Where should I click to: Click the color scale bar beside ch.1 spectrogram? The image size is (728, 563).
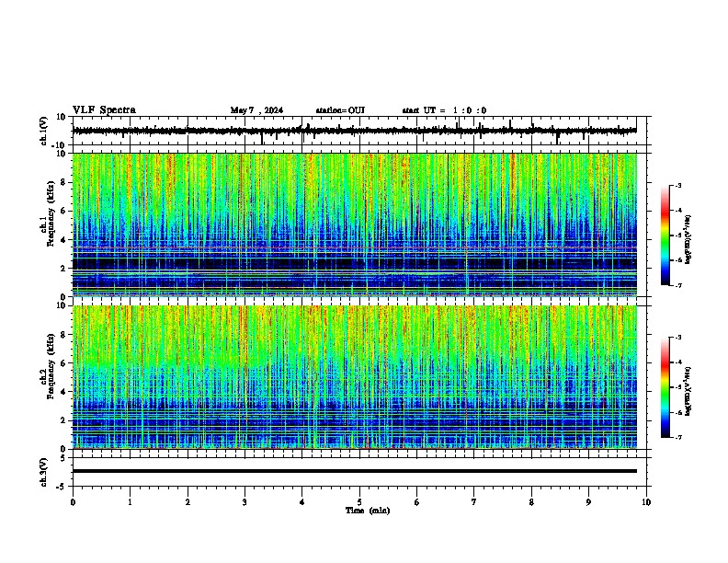[x=665, y=236]
